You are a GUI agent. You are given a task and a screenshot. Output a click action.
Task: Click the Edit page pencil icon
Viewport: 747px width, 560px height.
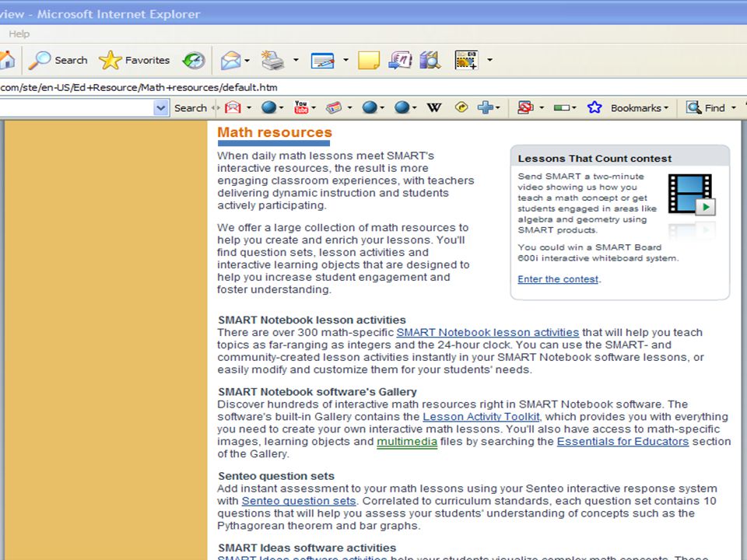tap(322, 61)
